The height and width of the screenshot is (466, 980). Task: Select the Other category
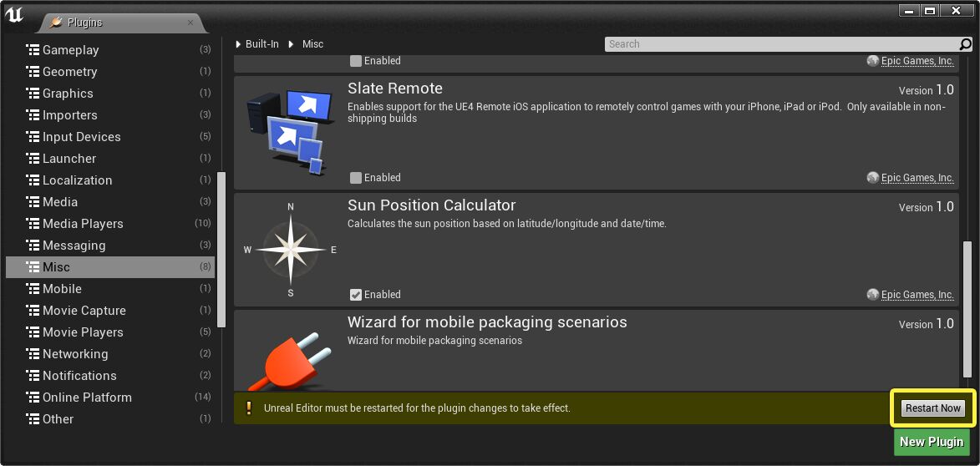tap(110, 419)
